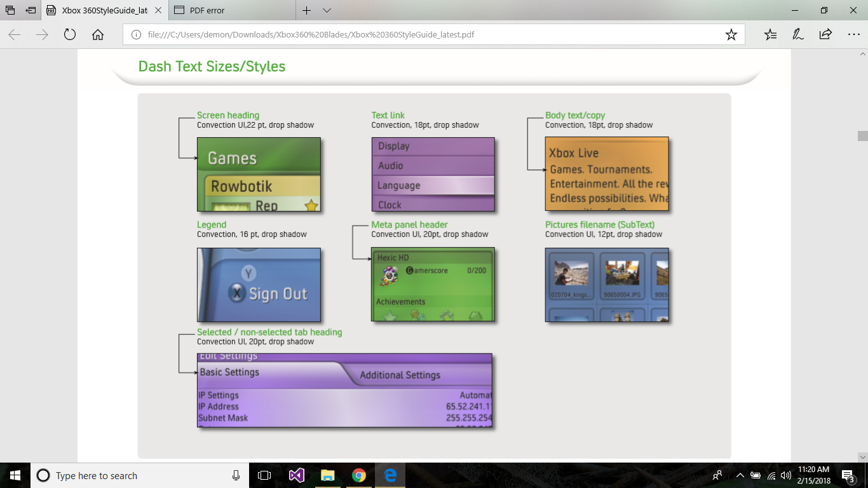The image size is (868, 488).
Task: Open Google Chrome from taskbar
Action: tap(358, 475)
